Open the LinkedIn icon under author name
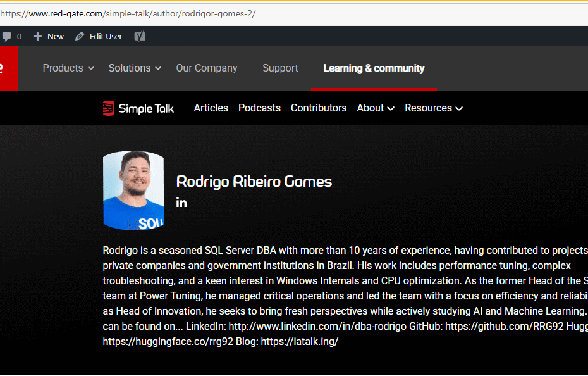The image size is (588, 376). click(181, 203)
